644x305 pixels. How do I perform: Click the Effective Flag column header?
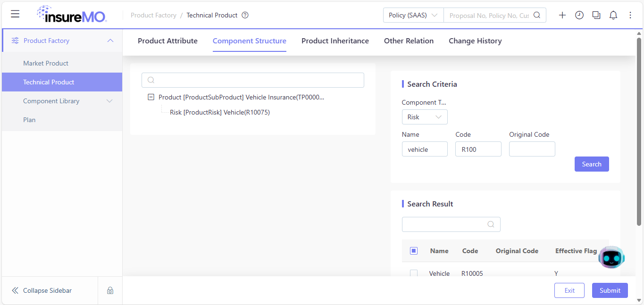[576, 251]
